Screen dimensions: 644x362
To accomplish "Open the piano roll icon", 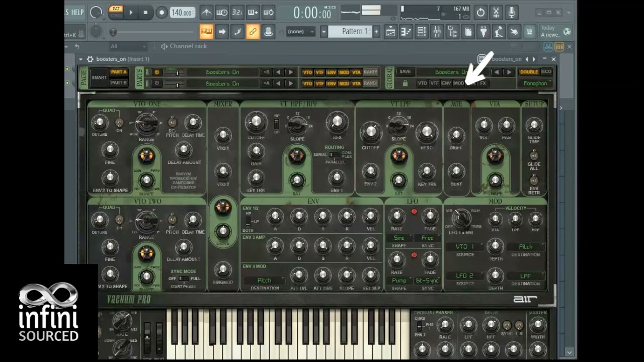I will coord(407,32).
